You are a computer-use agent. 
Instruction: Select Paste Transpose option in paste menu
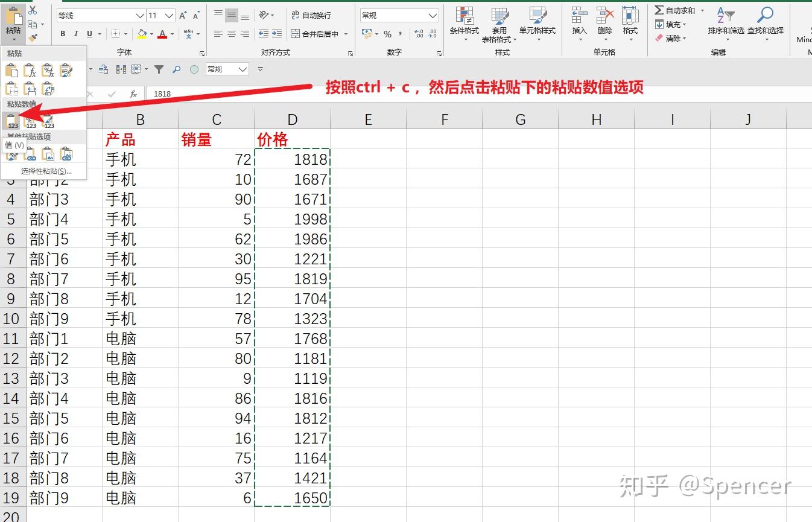(48, 89)
